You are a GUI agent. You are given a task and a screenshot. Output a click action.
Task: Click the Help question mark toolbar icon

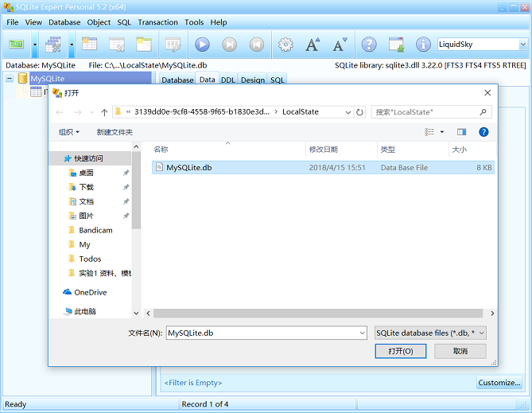coord(369,45)
